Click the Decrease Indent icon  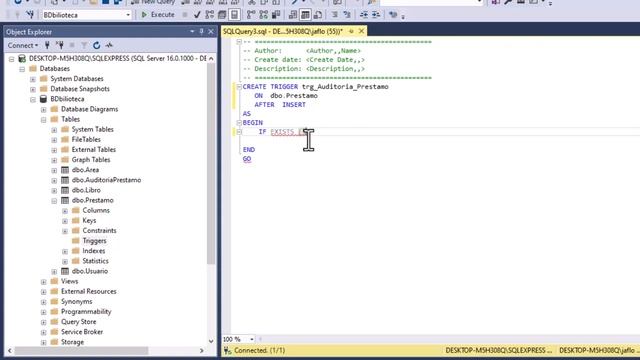pos(364,15)
